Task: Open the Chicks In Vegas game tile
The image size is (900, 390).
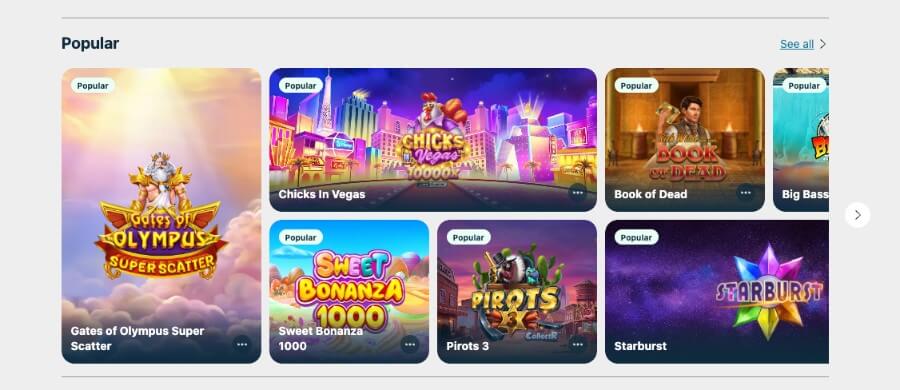Action: [x=433, y=140]
